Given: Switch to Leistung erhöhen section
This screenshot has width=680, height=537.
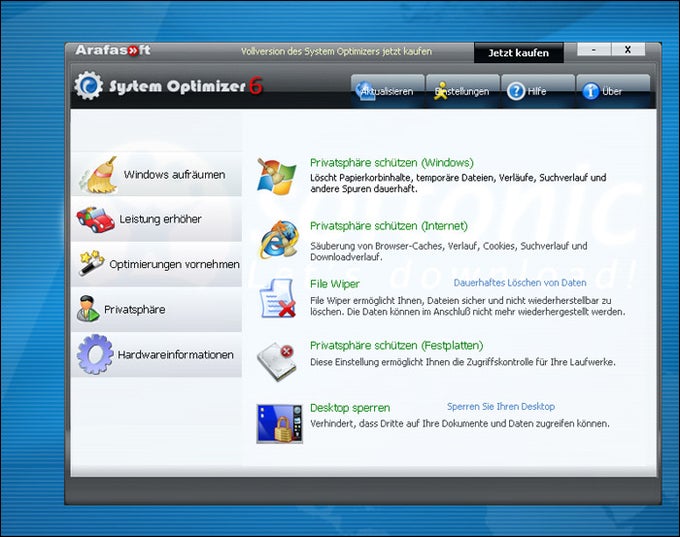Looking at the screenshot, I should 157,219.
